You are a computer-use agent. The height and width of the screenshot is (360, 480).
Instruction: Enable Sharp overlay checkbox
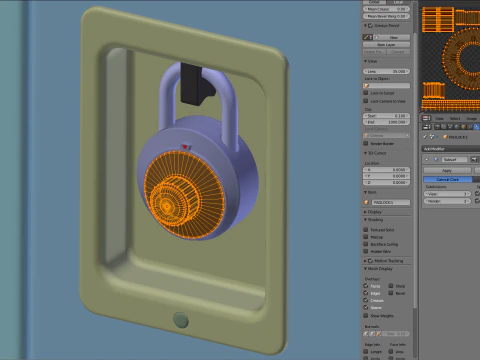(391, 286)
